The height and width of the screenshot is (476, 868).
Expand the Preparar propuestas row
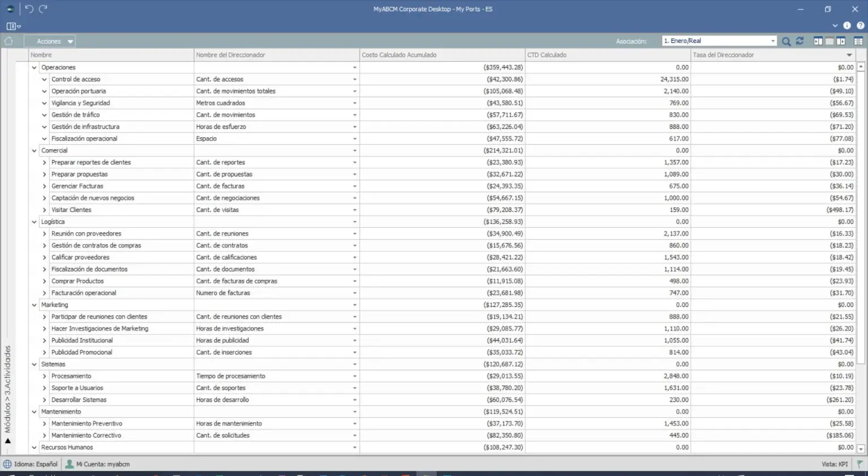click(45, 175)
